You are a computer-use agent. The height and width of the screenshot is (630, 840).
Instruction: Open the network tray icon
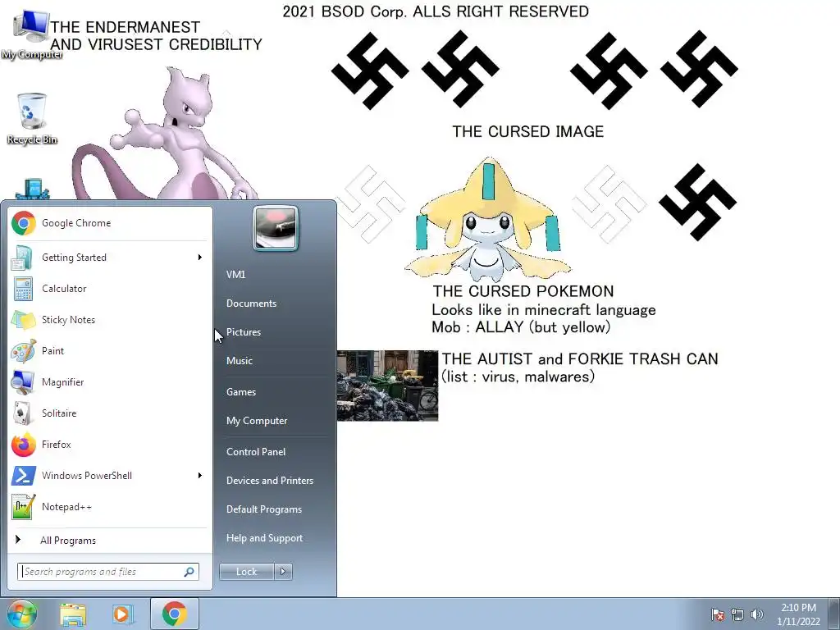click(x=737, y=614)
